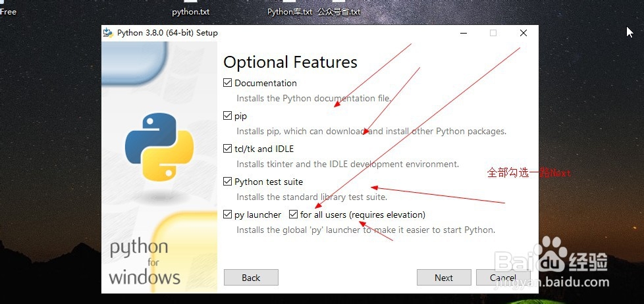
Task: Select the python.txt desktop file
Action: coord(190,11)
